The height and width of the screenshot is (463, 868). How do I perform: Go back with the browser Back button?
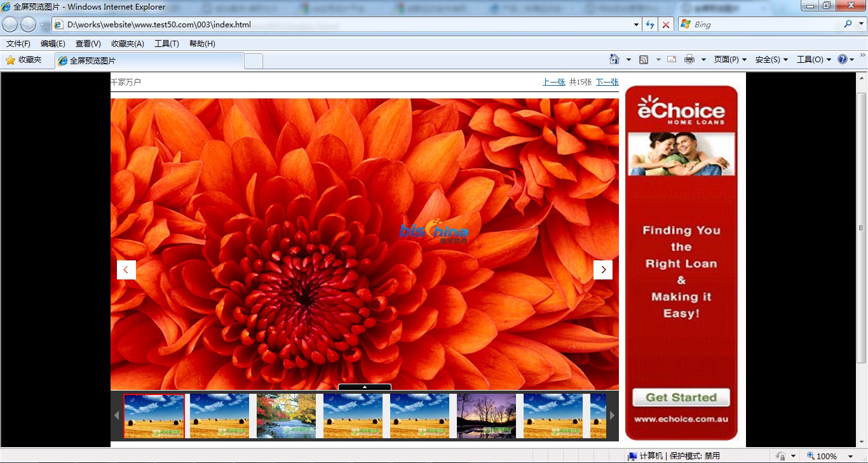point(10,24)
